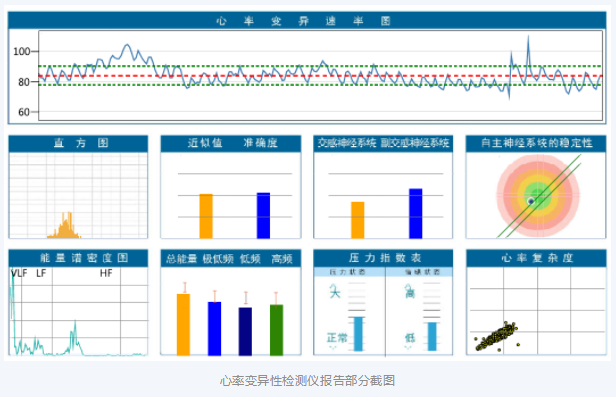This screenshot has height=397, width=616.
Task: Click the blue bar under 准确度
Action: coord(263,215)
